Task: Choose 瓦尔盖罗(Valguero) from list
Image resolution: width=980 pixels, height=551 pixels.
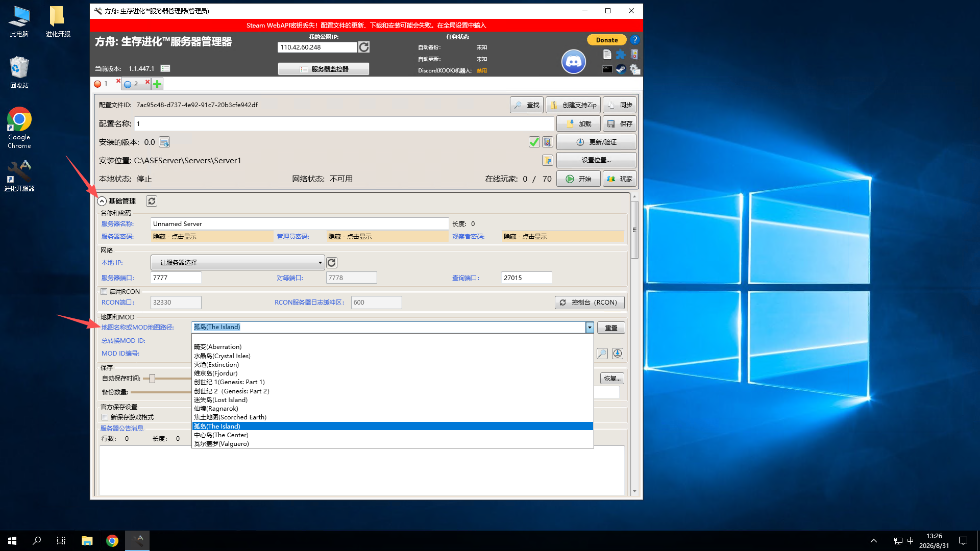Action: (392, 443)
